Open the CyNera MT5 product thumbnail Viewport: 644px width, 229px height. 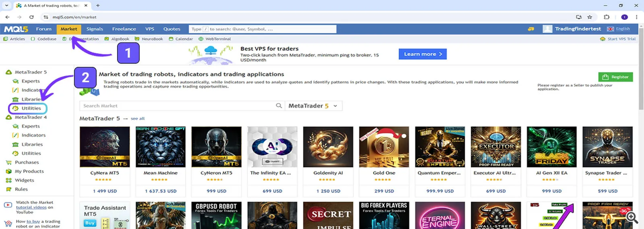[x=105, y=147]
